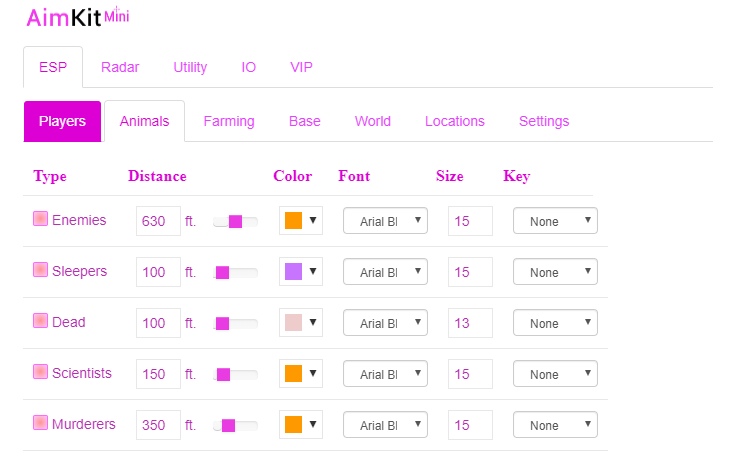Open the Utility tab
The width and height of the screenshot is (750, 474).
coord(190,67)
